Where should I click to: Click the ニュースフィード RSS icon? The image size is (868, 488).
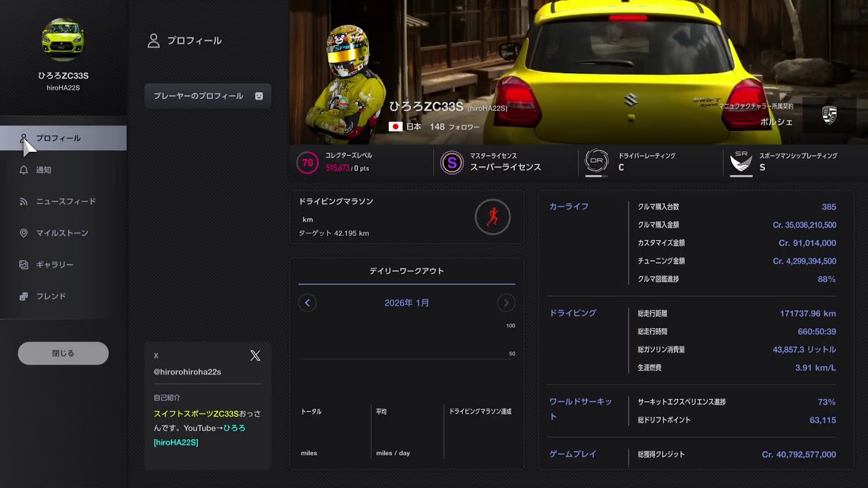(x=24, y=201)
